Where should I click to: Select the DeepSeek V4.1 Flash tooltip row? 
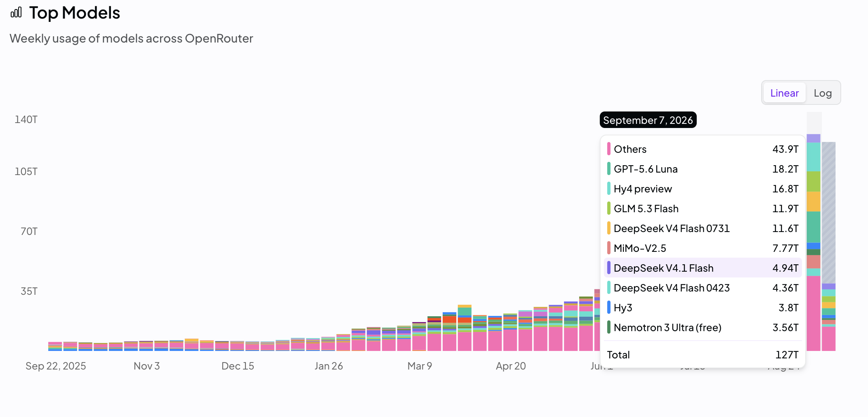click(x=703, y=268)
